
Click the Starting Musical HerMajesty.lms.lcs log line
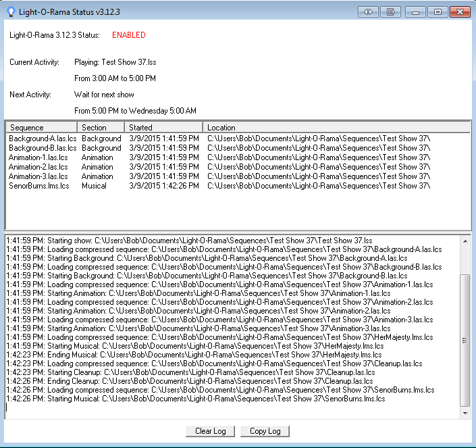click(x=195, y=346)
